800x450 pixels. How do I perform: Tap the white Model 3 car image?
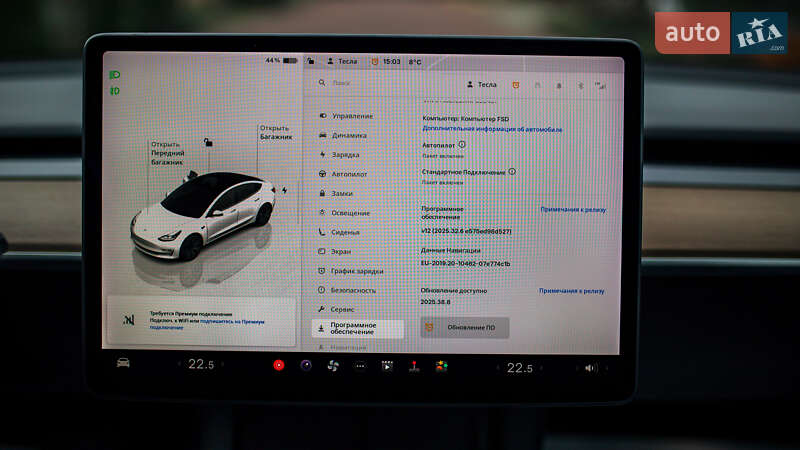pos(203,214)
